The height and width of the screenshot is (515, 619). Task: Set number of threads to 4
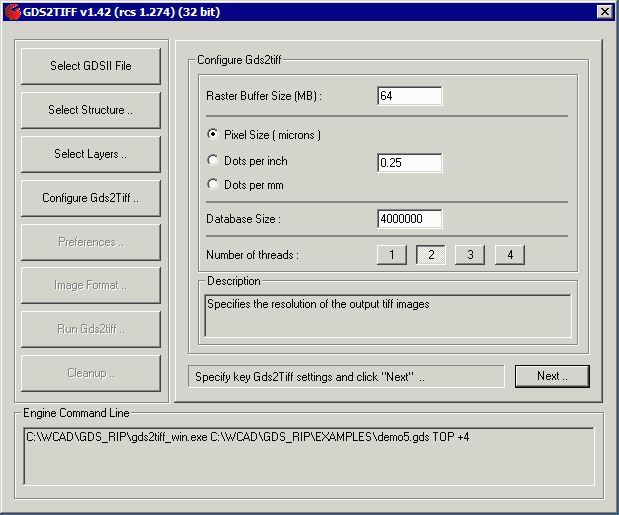pos(510,255)
